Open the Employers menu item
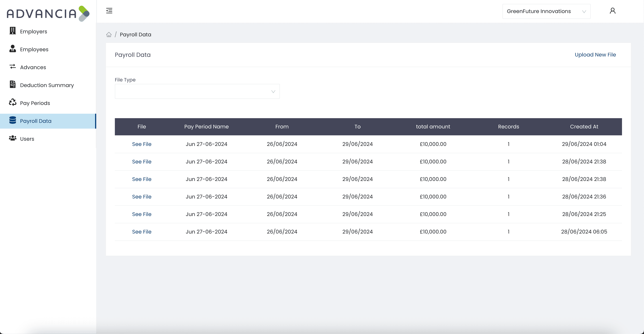The width and height of the screenshot is (644, 334). (48, 31)
